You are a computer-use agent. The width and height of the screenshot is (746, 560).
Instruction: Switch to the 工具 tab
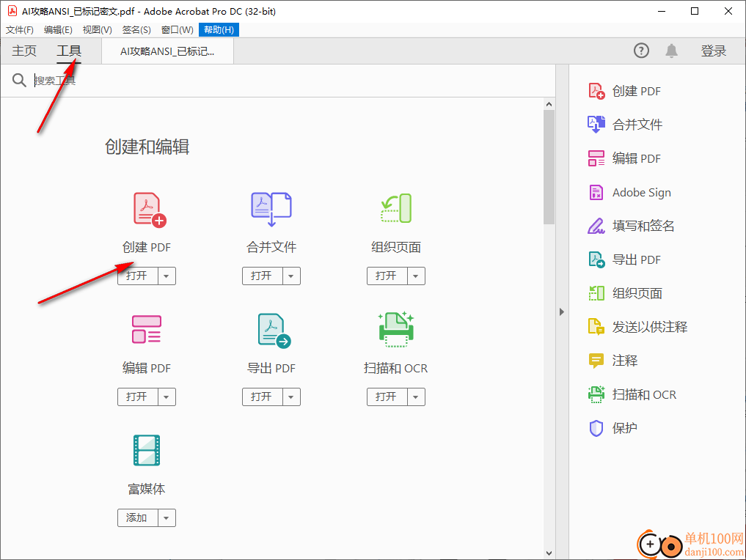point(69,51)
